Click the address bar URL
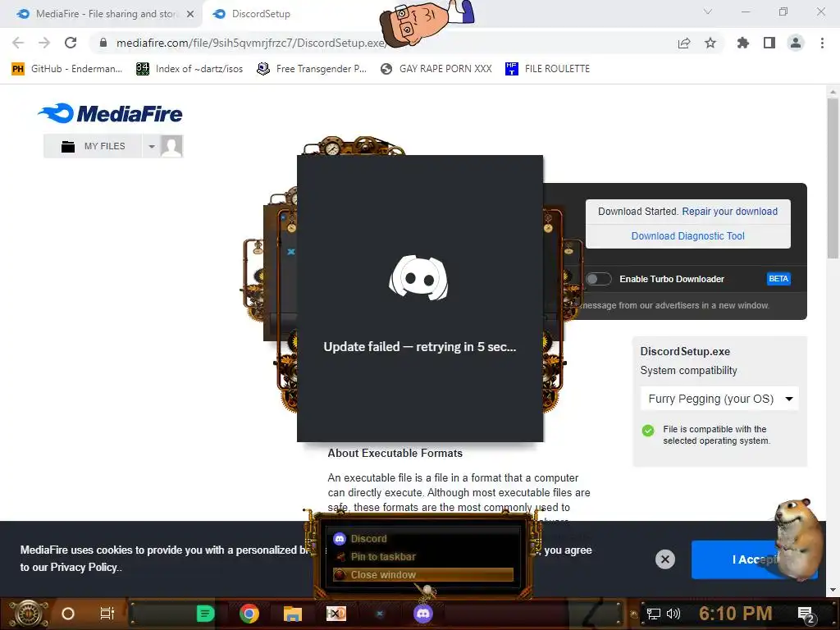The height and width of the screenshot is (630, 840). [x=251, y=43]
